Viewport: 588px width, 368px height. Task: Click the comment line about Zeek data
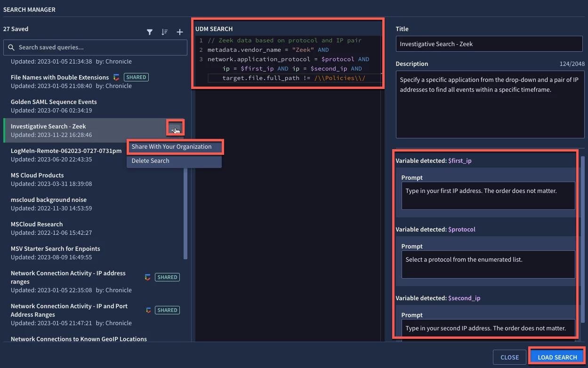[284, 40]
